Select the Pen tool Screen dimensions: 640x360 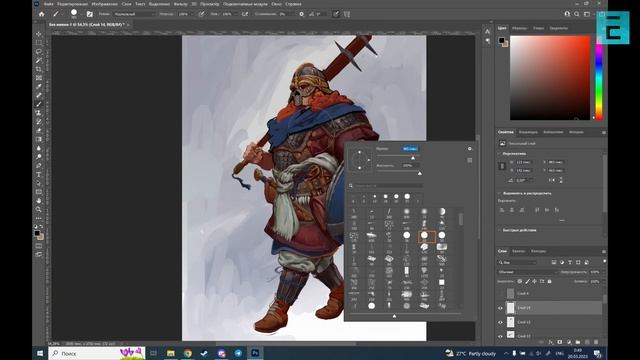tap(39, 166)
